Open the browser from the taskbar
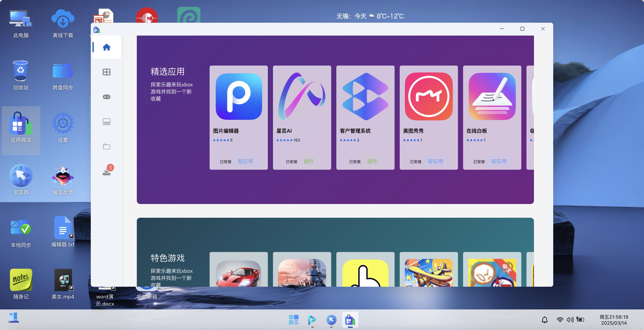The height and width of the screenshot is (330, 644). pyautogui.click(x=331, y=319)
